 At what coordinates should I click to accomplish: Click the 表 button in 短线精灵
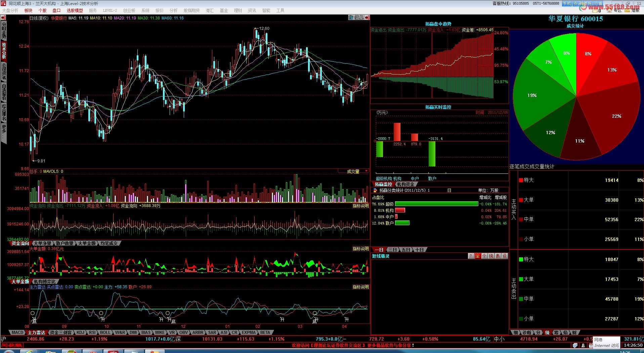pyautogui.click(x=498, y=256)
